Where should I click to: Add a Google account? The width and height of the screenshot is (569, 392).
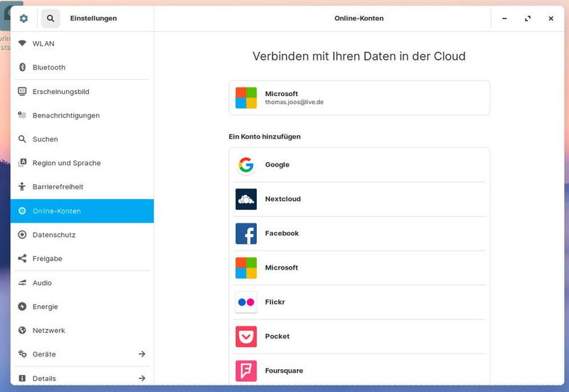(359, 165)
